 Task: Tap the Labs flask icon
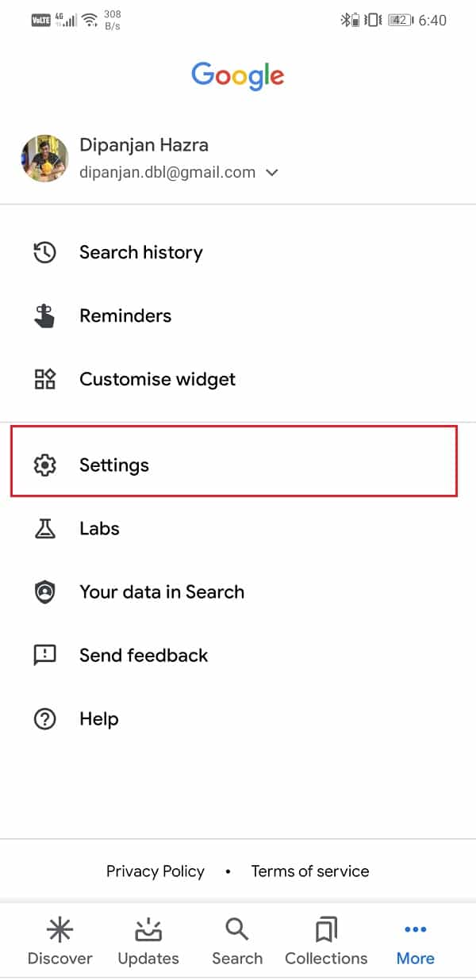click(44, 529)
